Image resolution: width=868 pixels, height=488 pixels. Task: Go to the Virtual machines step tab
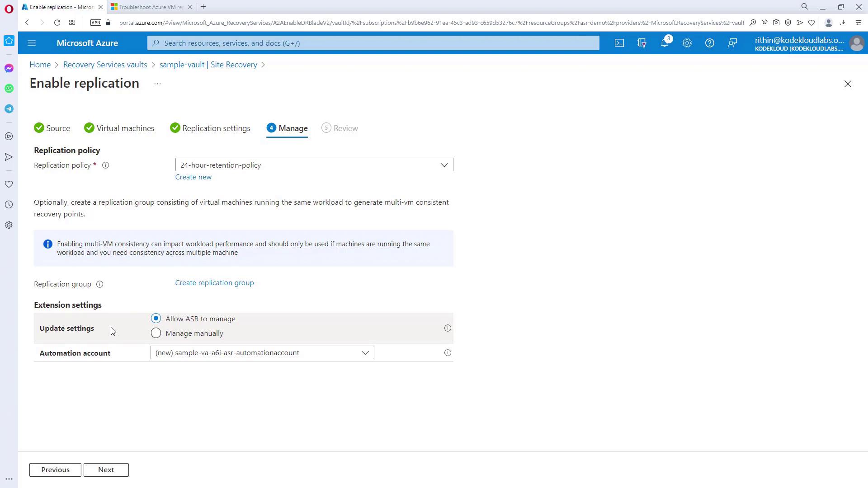(125, 128)
